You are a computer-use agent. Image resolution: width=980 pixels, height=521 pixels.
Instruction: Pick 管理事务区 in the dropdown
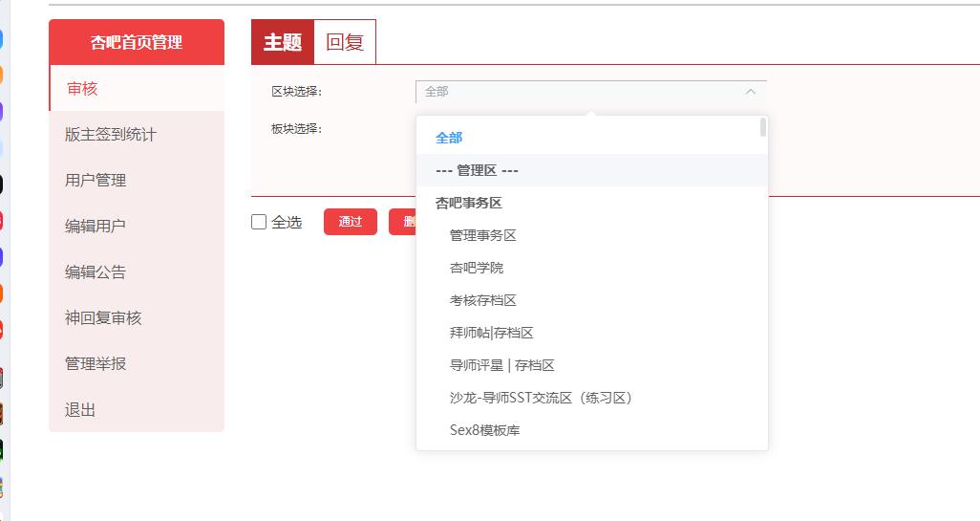(483, 235)
